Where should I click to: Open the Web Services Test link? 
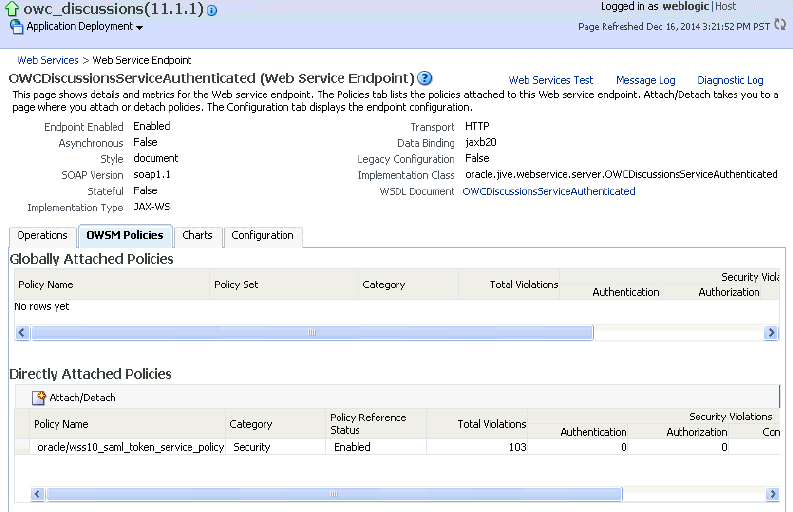pos(551,80)
